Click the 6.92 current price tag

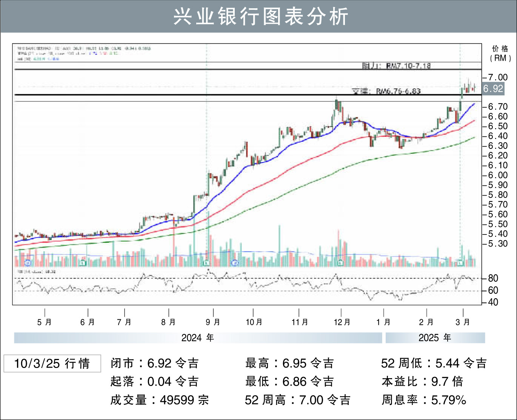[493, 89]
